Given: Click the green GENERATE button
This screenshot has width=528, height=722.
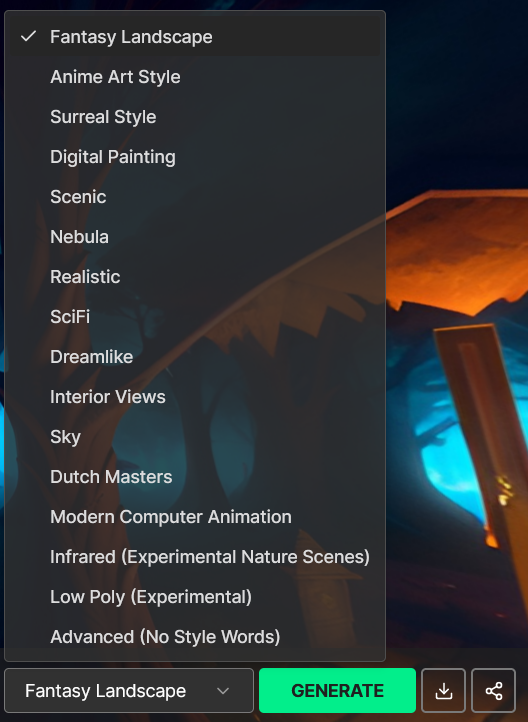Looking at the screenshot, I should [337, 690].
